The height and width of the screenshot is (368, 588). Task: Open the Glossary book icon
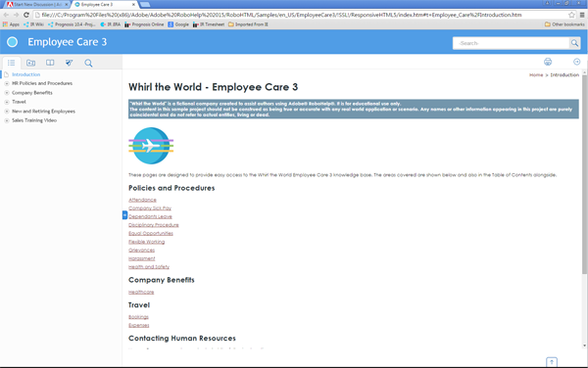[x=50, y=63]
